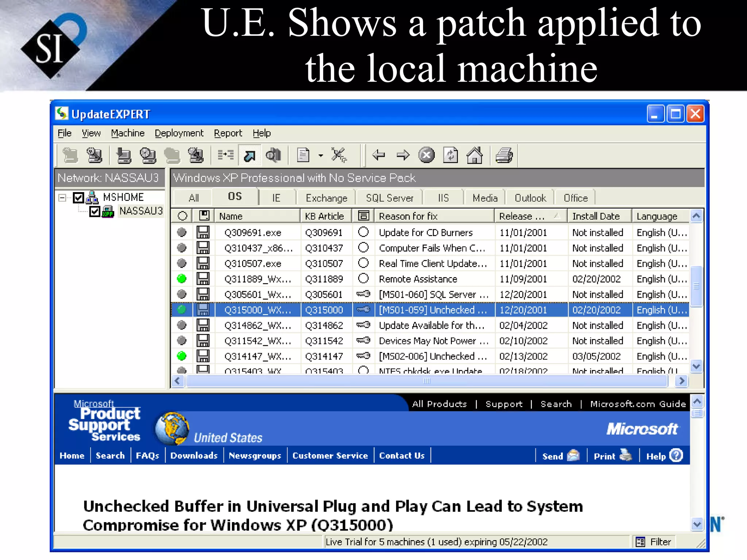Click the Install Date column header
The image size is (747, 560).
[599, 216]
